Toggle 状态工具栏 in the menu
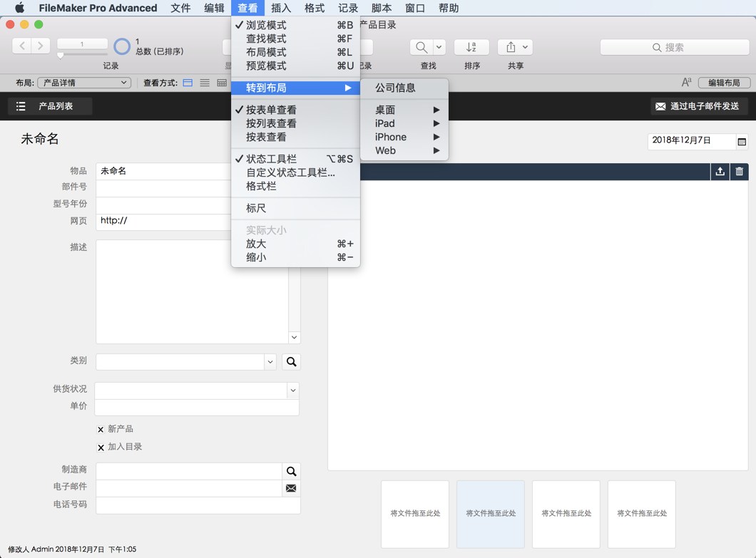The width and height of the screenshot is (756, 558). point(295,159)
